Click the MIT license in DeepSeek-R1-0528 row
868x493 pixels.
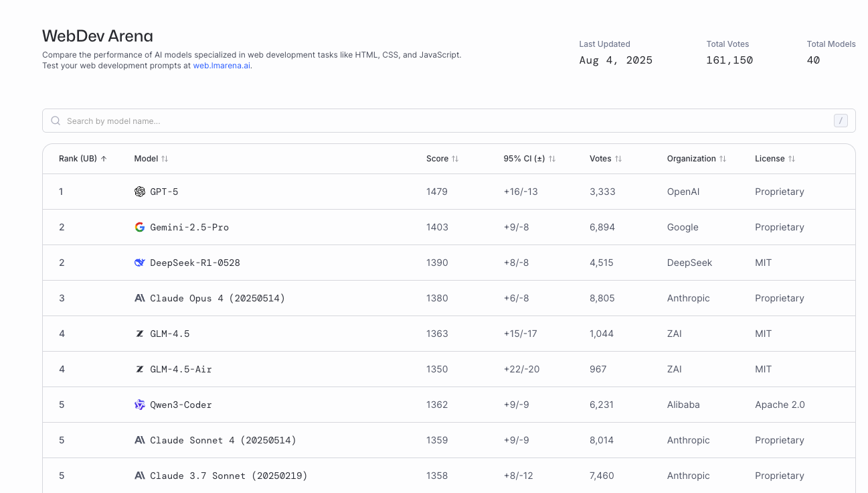[x=764, y=263]
